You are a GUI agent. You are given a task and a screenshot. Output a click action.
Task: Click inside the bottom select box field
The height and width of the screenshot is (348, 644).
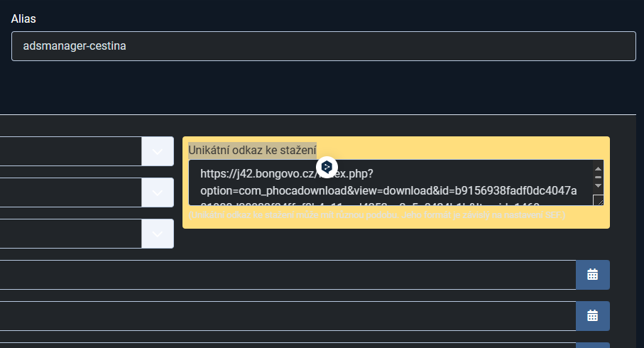pos(71,233)
